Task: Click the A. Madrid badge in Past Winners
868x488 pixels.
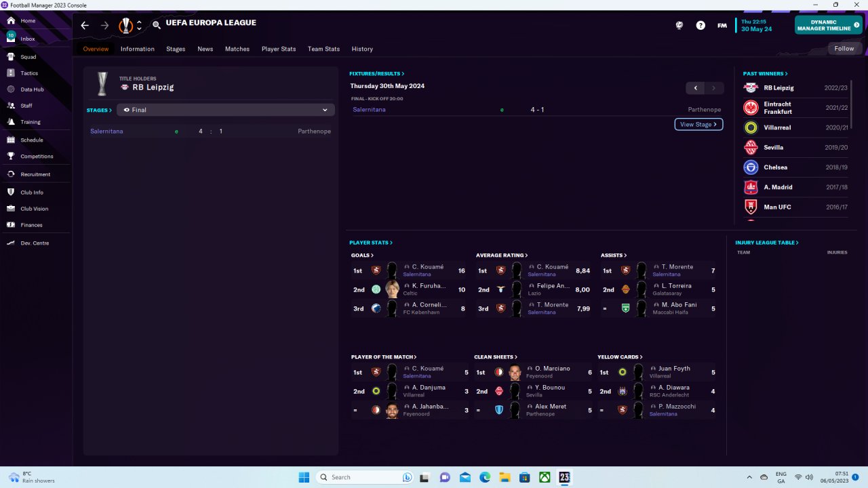Action: (x=751, y=187)
